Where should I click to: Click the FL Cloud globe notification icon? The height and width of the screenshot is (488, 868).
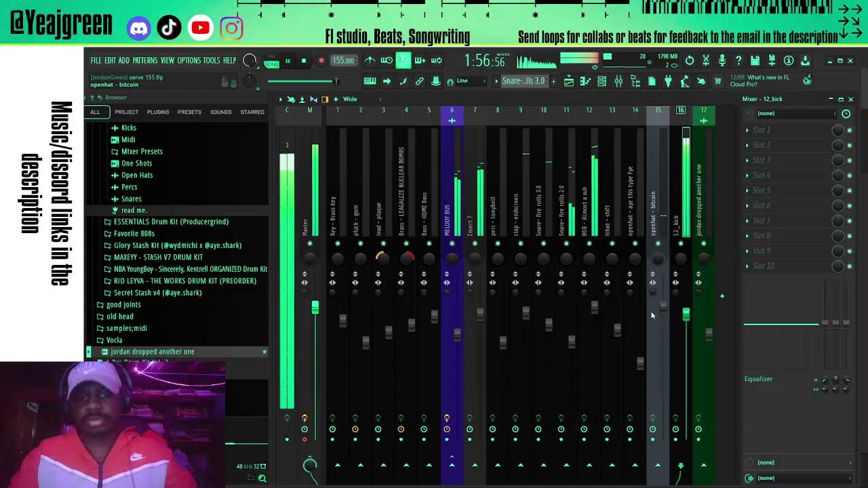point(807,81)
